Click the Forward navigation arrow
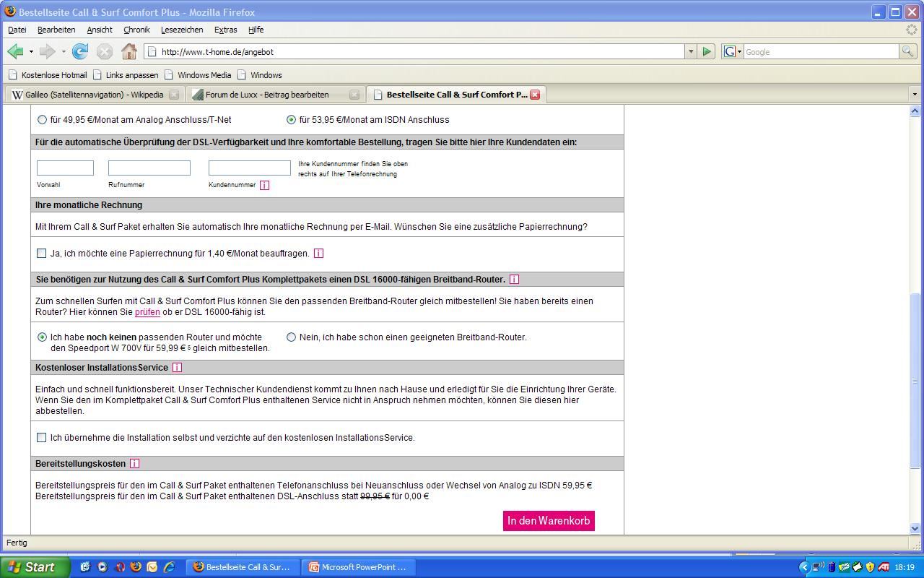Screen dimensions: 924x578 (47, 51)
